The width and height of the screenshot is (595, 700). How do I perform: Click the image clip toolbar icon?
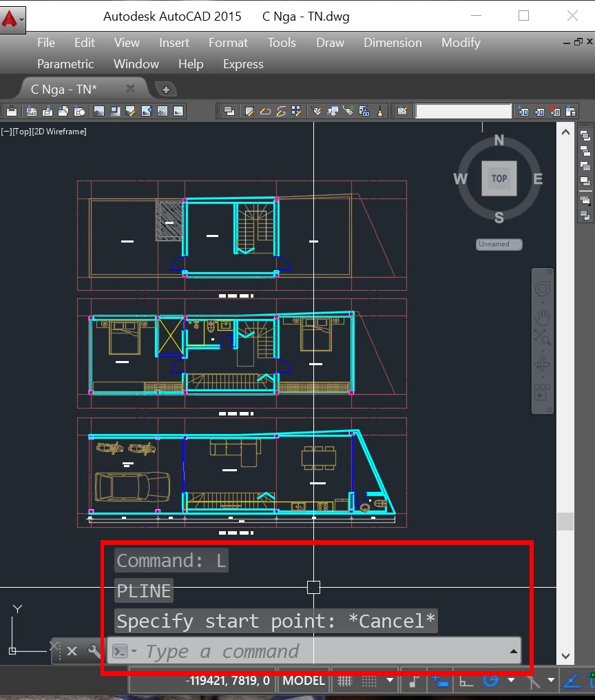115,111
